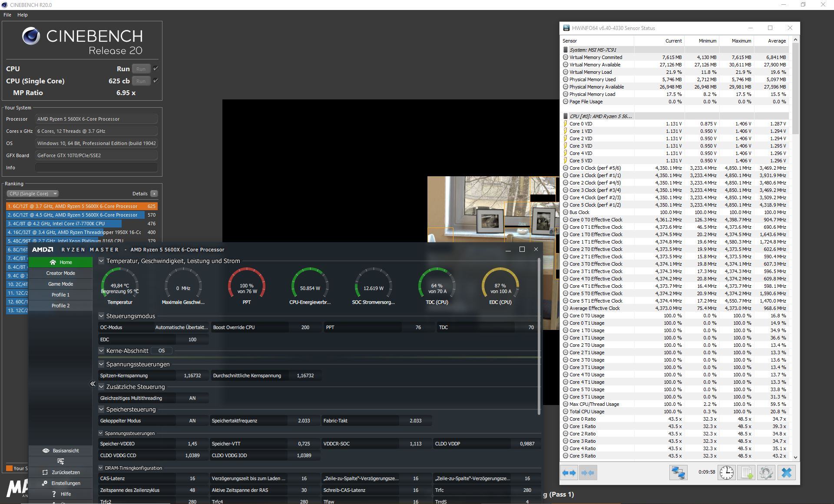
Task: Switch to Profile 1 in Ryzen Master
Action: pyautogui.click(x=60, y=295)
